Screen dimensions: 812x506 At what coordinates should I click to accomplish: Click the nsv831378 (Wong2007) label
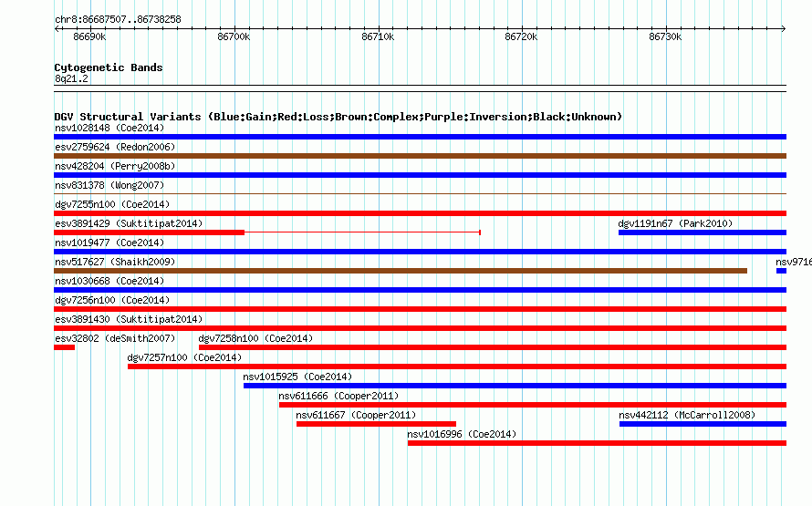click(109, 185)
